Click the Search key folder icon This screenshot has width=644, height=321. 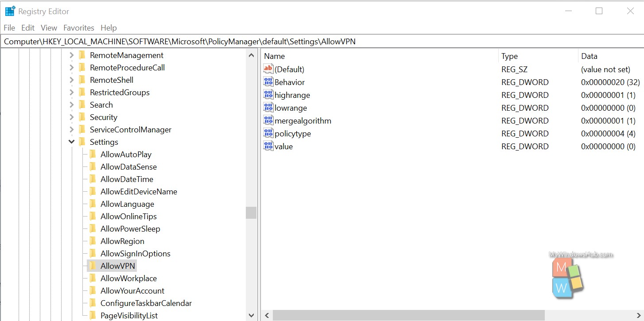(x=81, y=104)
